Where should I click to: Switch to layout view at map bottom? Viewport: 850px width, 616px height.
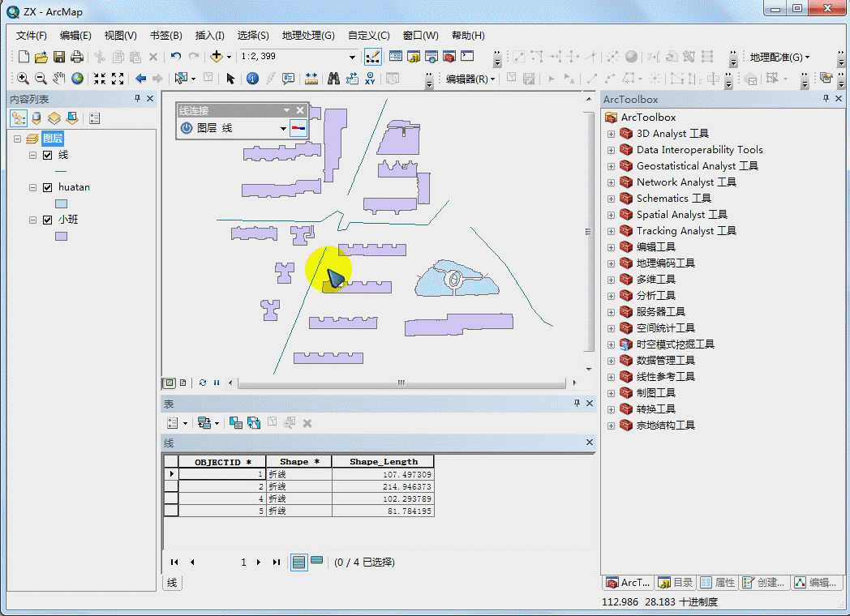183,383
